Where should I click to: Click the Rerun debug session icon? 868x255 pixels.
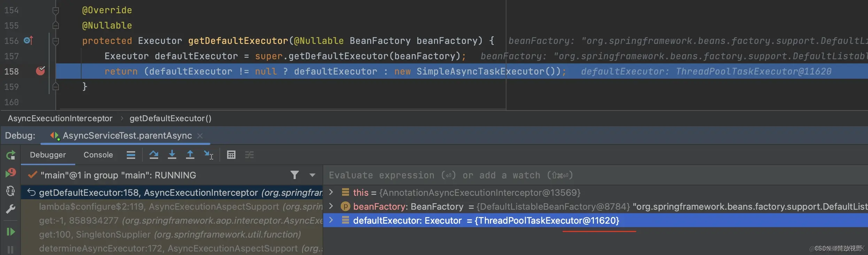tap(11, 155)
